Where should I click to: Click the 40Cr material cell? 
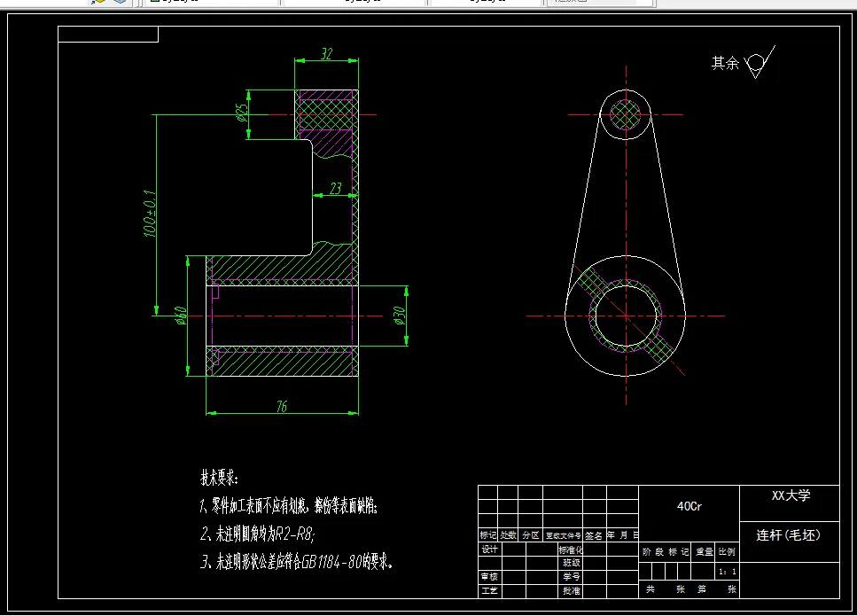pyautogui.click(x=689, y=507)
